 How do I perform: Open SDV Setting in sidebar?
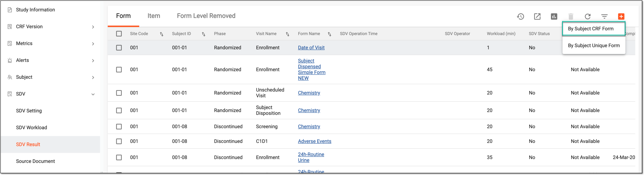coord(29,111)
